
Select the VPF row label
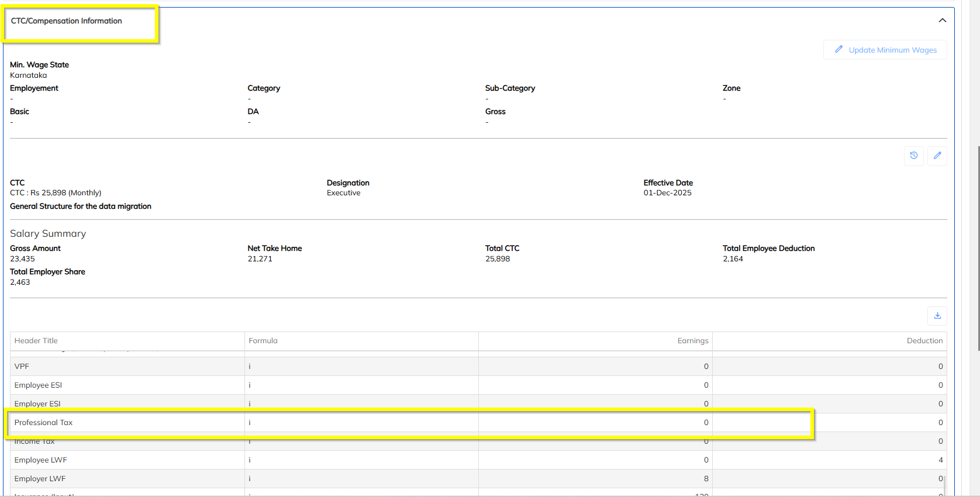[x=22, y=367]
